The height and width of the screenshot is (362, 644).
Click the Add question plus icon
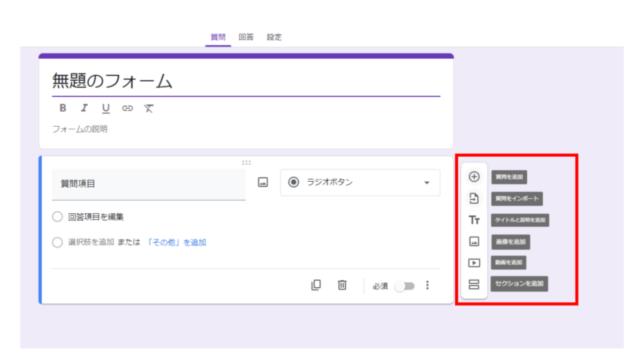(474, 176)
